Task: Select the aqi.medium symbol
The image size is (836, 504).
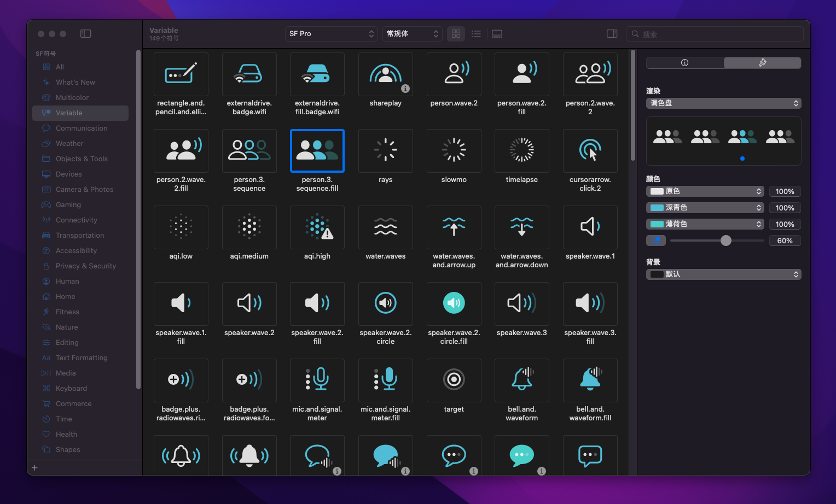Action: pos(249,227)
